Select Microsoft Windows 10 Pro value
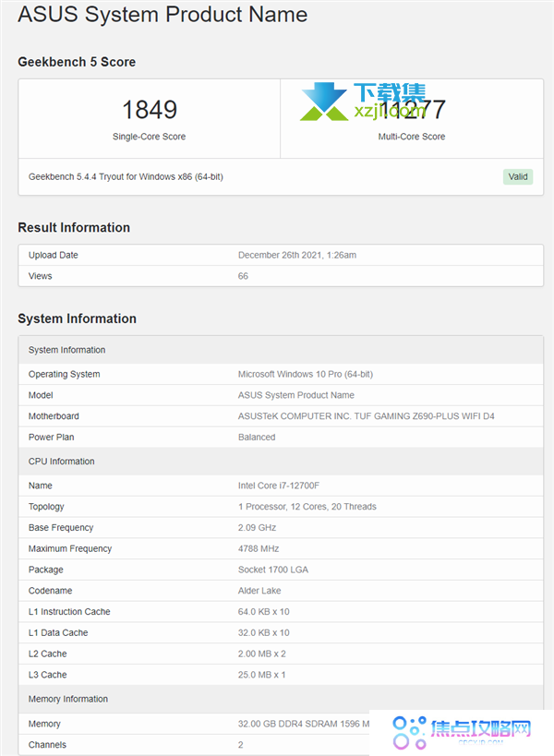This screenshot has height=756, width=554. [x=306, y=374]
